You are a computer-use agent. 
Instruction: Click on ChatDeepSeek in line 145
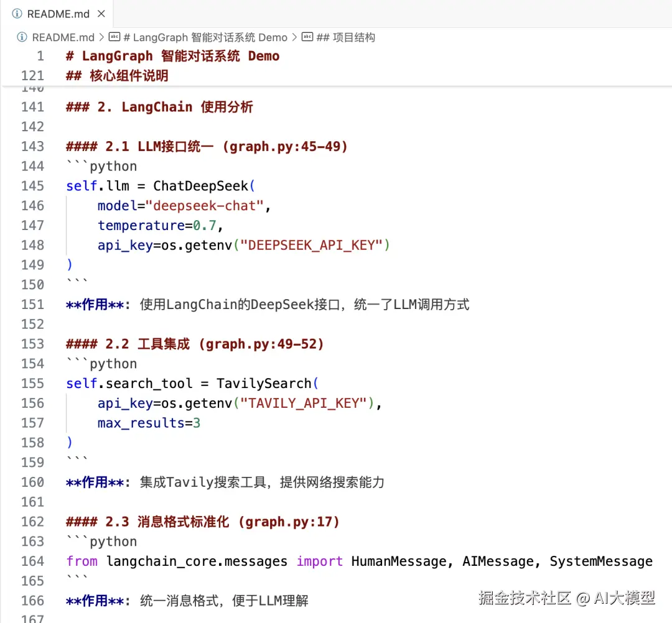tap(200, 186)
